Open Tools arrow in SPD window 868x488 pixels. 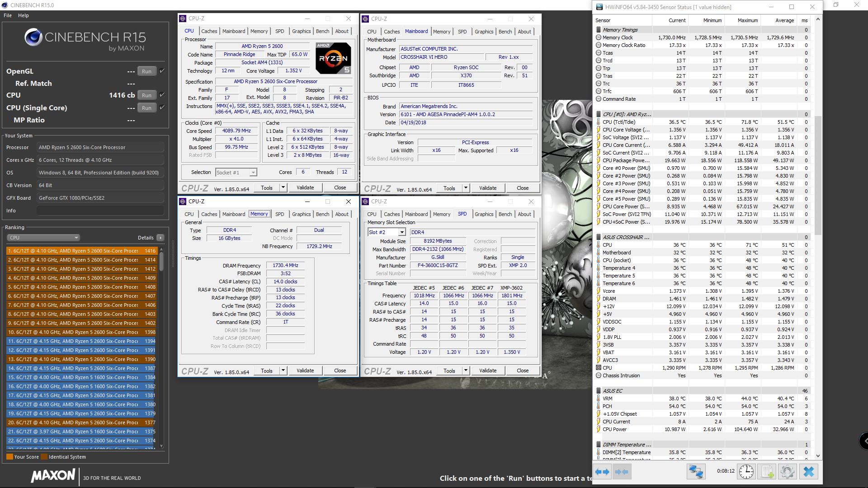click(466, 371)
